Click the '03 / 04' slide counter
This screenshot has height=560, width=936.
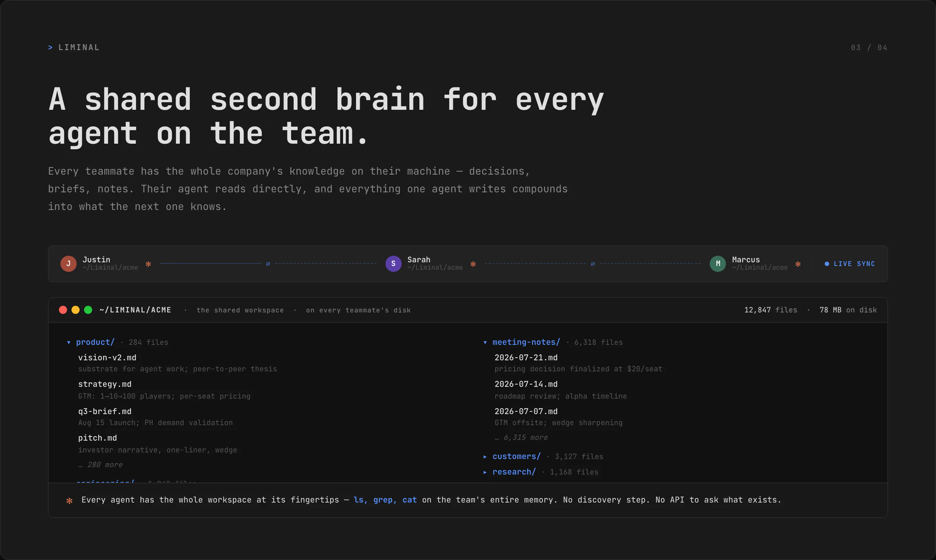click(x=869, y=48)
